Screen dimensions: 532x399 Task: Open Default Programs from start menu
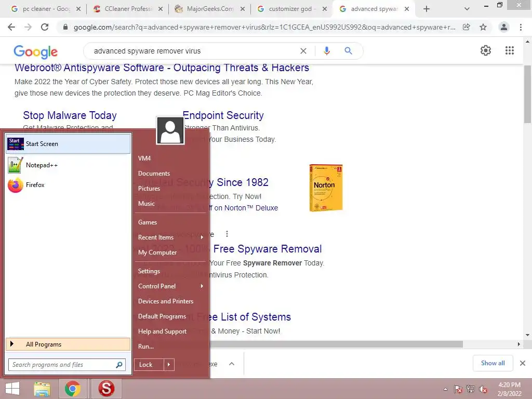click(x=162, y=316)
